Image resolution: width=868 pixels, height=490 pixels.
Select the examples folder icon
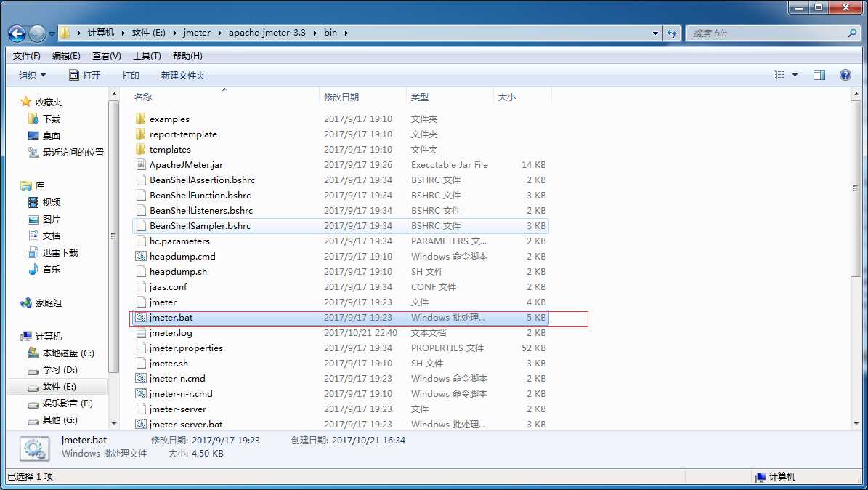click(x=141, y=119)
